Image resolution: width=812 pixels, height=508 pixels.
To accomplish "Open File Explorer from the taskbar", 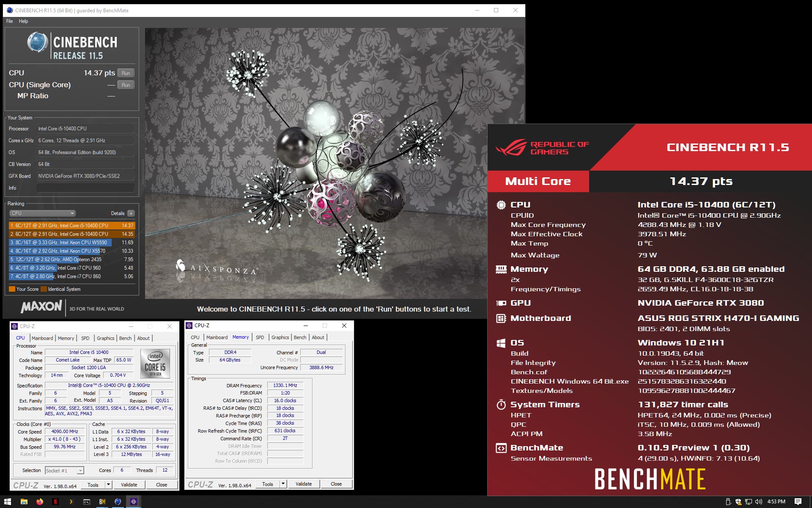I will point(24,502).
